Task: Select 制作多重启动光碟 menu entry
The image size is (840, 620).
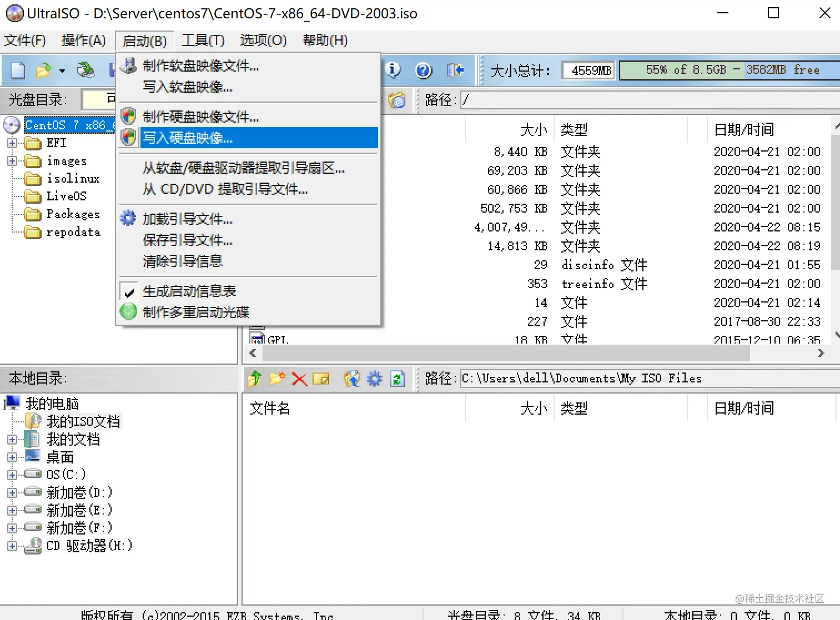Action: [x=249, y=312]
